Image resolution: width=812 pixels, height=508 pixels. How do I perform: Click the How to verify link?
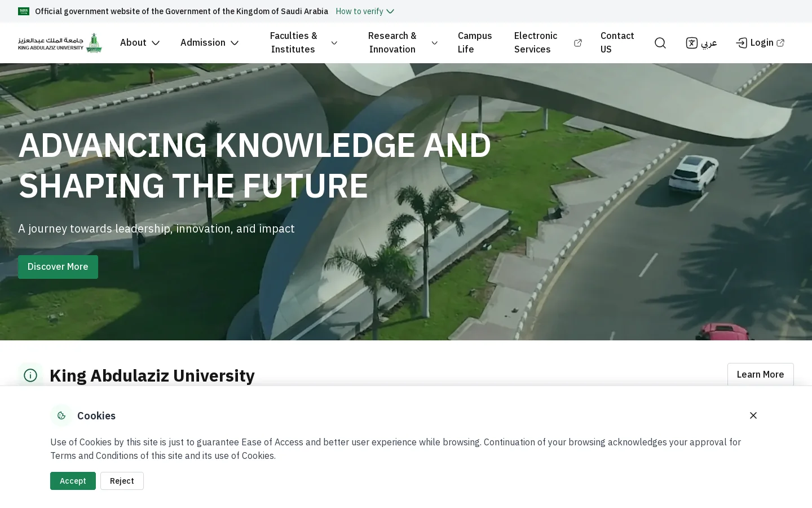tap(359, 11)
